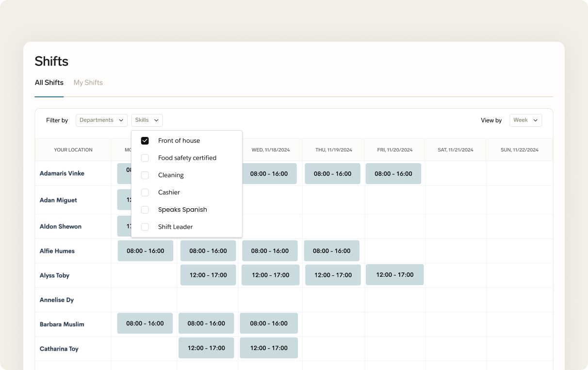
Task: Click the Filter by label
Action: tap(57, 120)
